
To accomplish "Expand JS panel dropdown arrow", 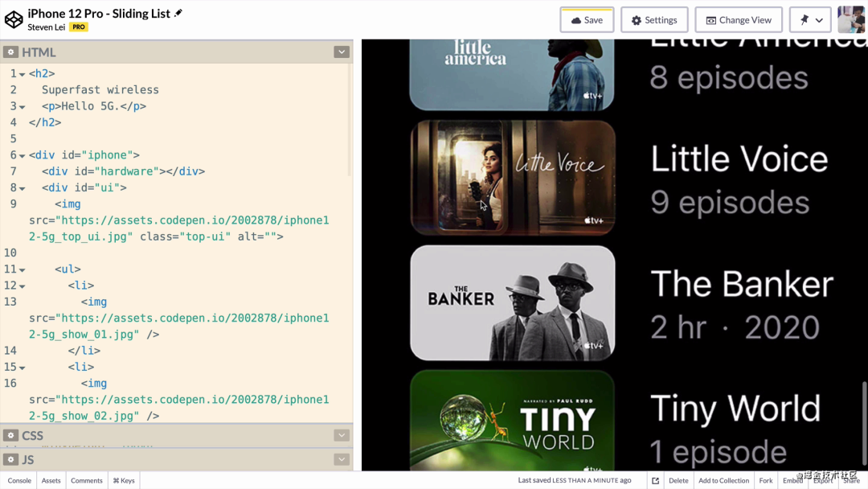I will (342, 460).
